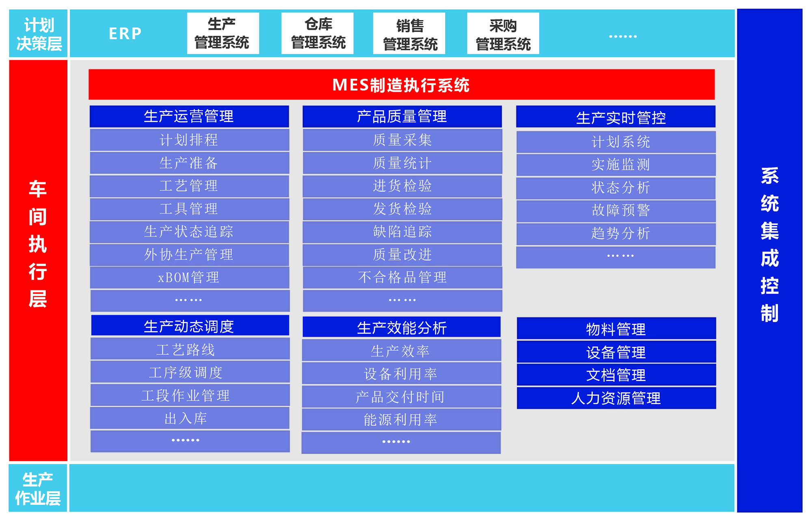Select the 产品质量管理 header
The height and width of the screenshot is (518, 812).
[x=402, y=117]
